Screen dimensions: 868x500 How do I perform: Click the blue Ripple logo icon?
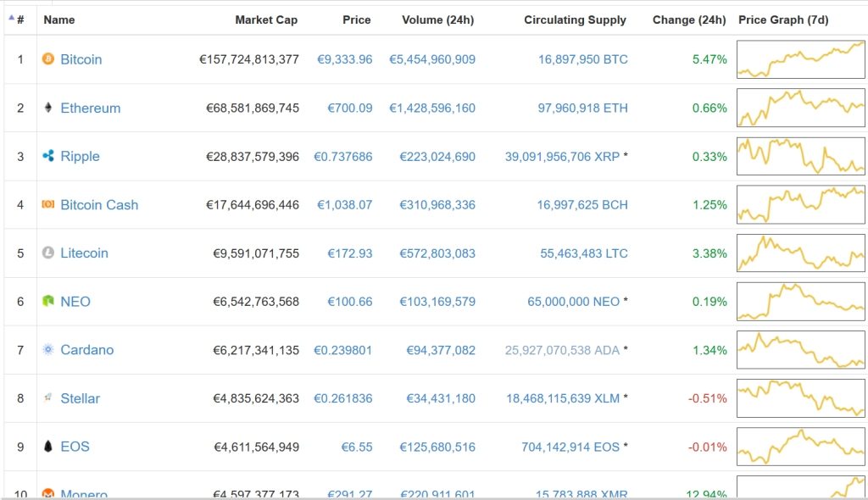48,156
